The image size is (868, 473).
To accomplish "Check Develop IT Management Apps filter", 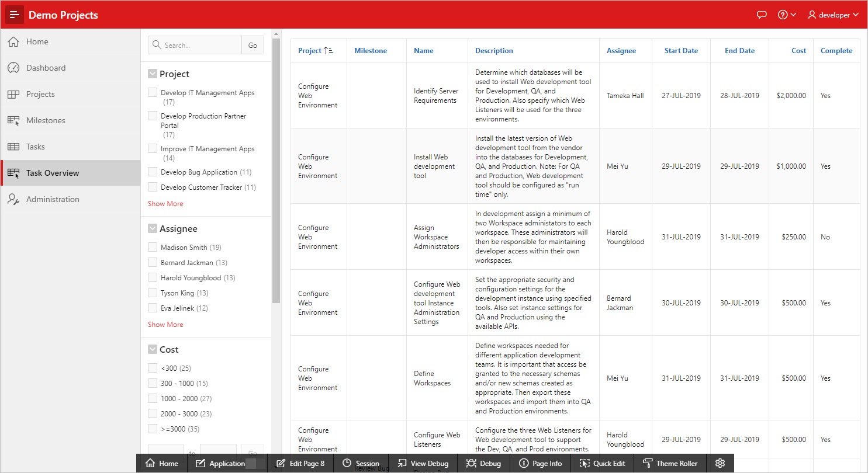I will pyautogui.click(x=153, y=92).
